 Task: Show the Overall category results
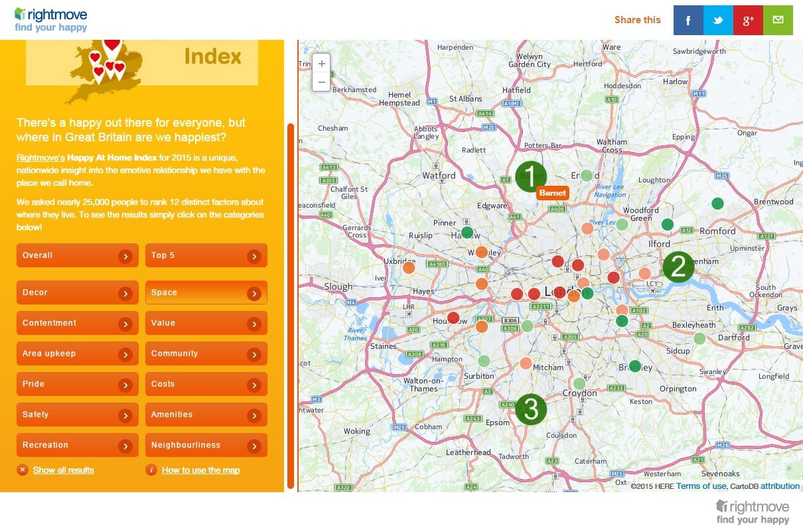coord(77,255)
